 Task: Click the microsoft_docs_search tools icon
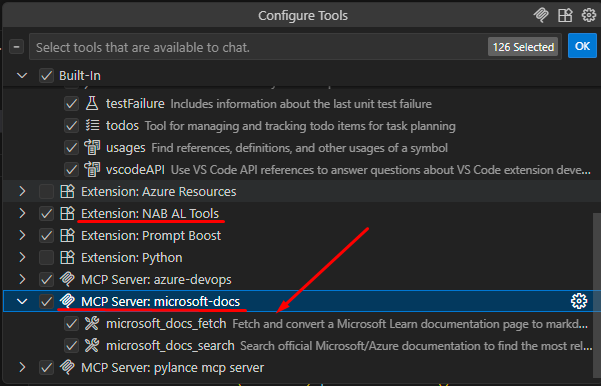tap(92, 345)
